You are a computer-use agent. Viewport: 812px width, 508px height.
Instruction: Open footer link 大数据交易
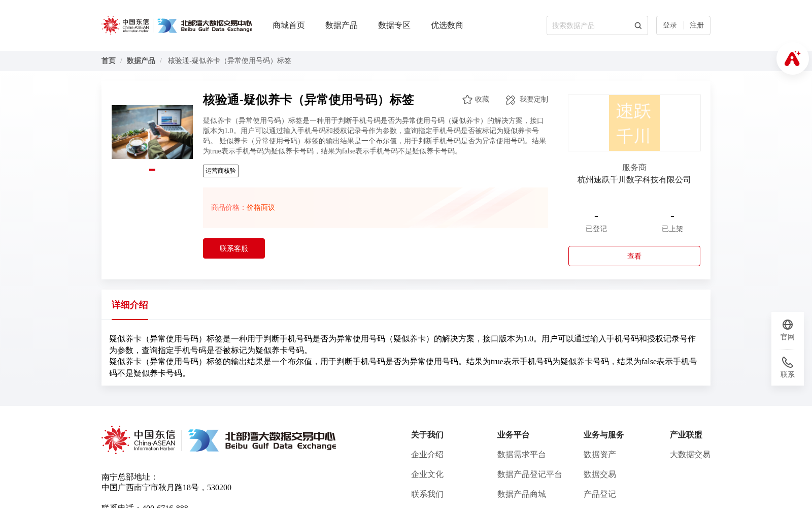pyautogui.click(x=690, y=455)
